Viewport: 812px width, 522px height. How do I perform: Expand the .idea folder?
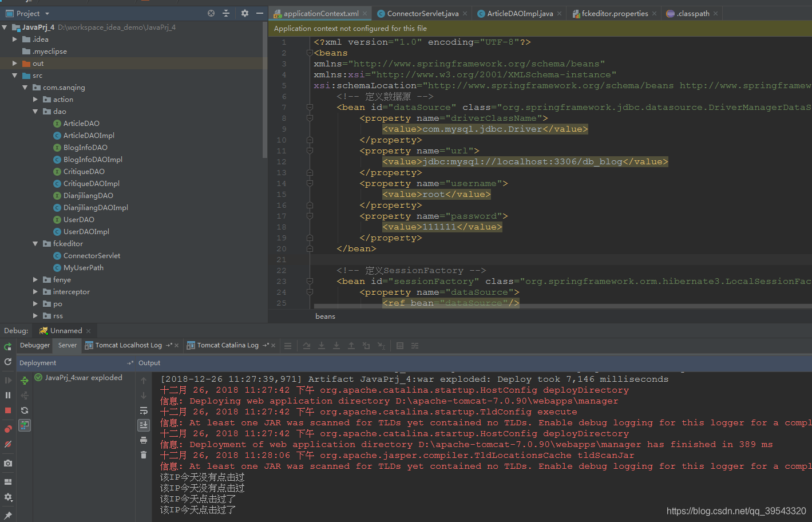(15, 39)
